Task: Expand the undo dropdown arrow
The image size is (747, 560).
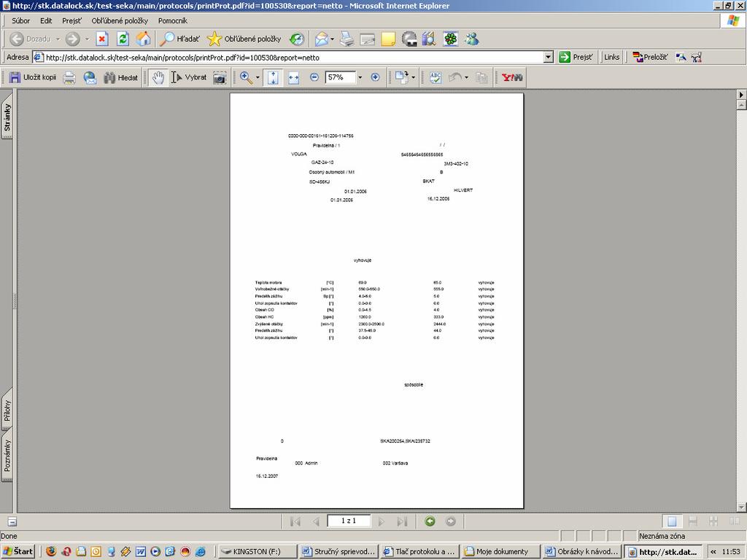Action: coord(466,77)
